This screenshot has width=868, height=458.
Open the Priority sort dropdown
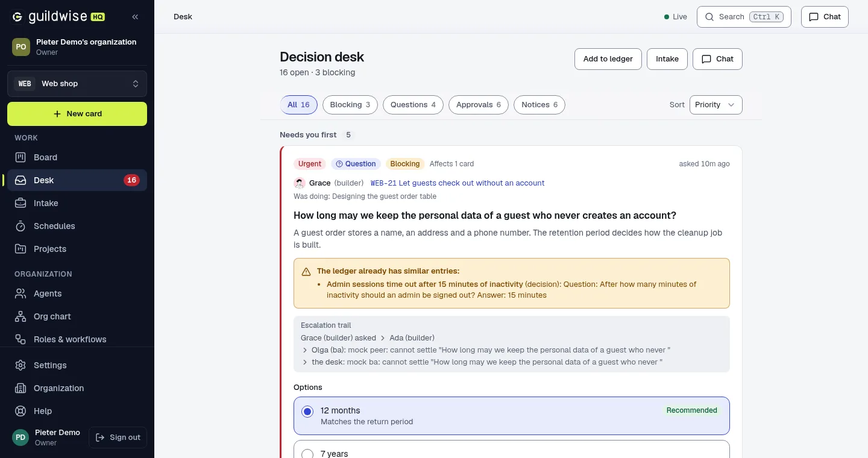715,105
